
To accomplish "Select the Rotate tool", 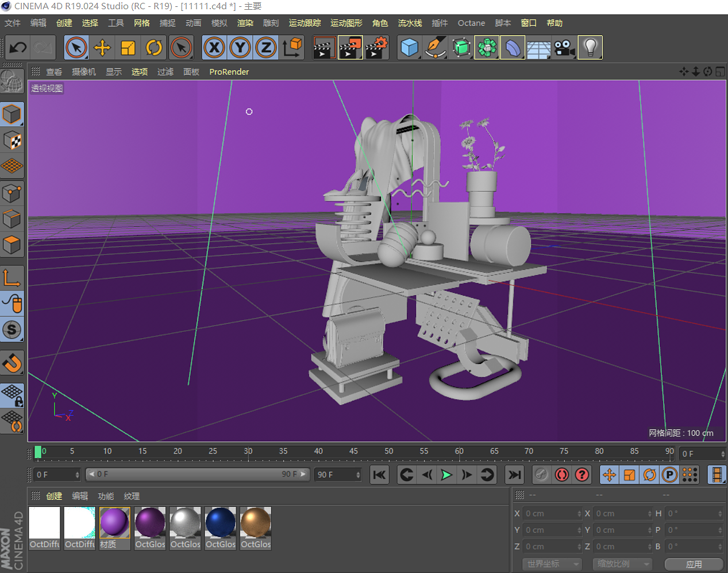I will click(154, 48).
